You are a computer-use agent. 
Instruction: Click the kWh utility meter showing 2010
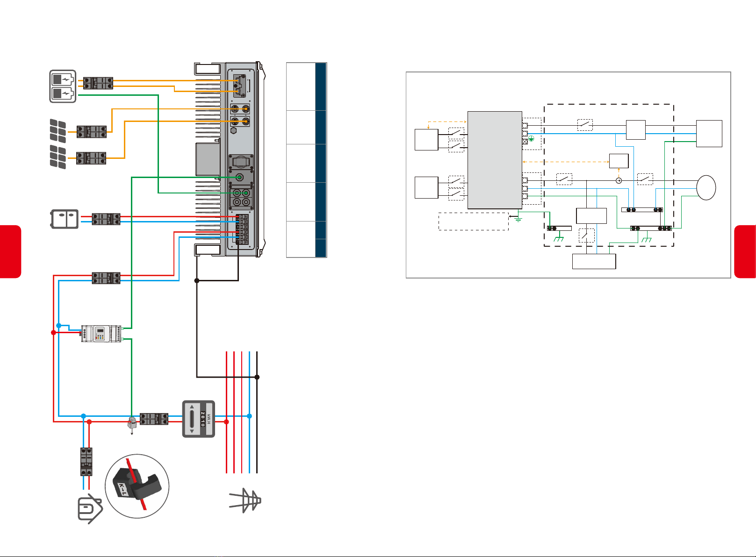click(199, 419)
